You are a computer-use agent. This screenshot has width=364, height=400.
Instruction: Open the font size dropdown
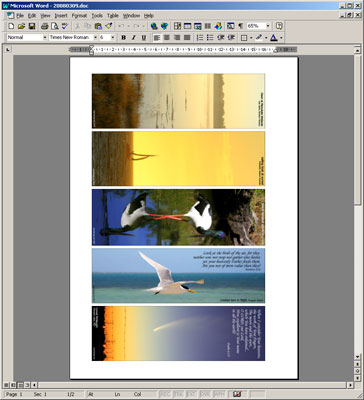pyautogui.click(x=113, y=38)
